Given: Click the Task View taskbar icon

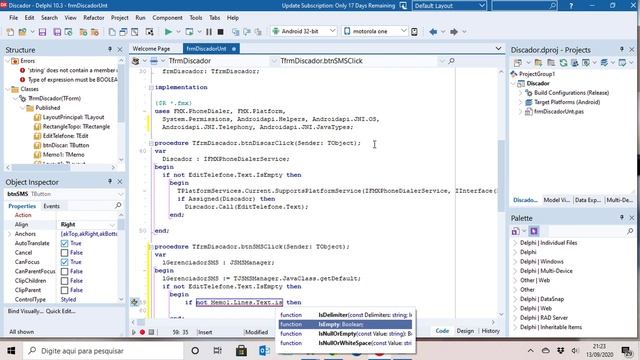Looking at the screenshot, I should 218,351.
